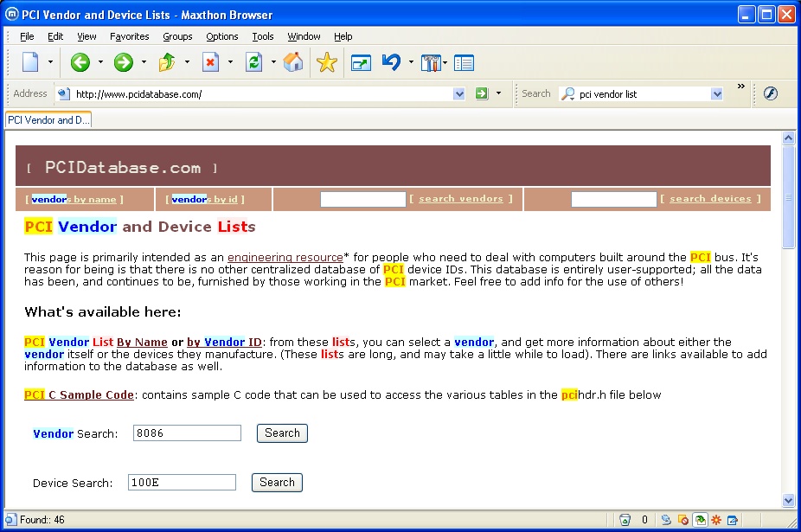Viewport: 801px width, 532px height.
Task: Expand the Refresh button dropdown arrow
Action: coord(273,62)
